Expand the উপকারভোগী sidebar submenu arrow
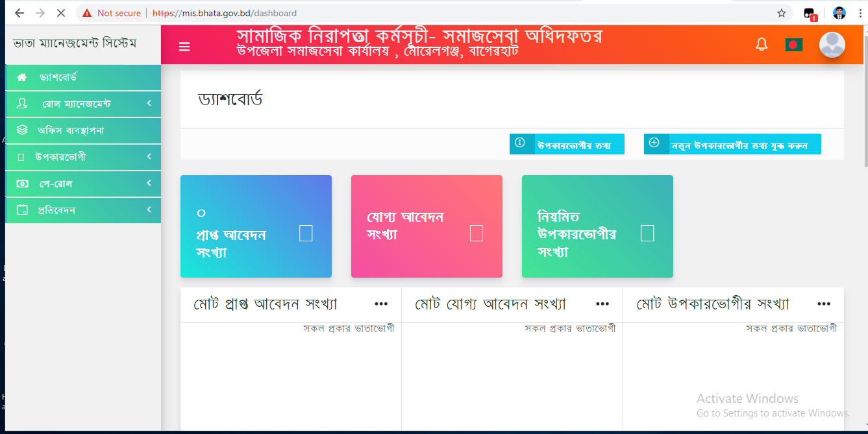The width and height of the screenshot is (868, 434). coord(149,156)
